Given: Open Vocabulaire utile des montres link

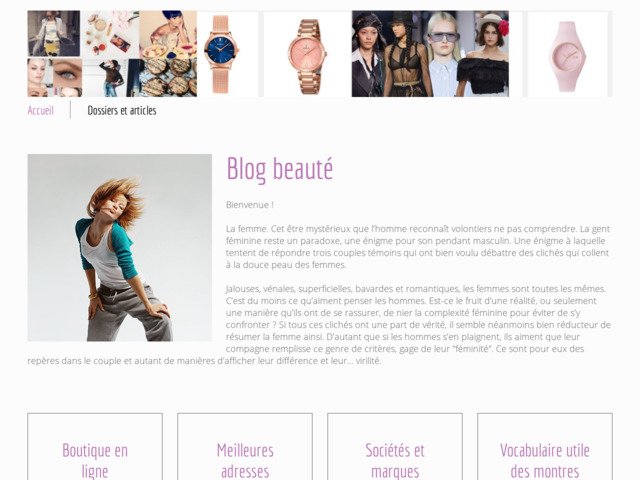Looking at the screenshot, I should tap(544, 460).
